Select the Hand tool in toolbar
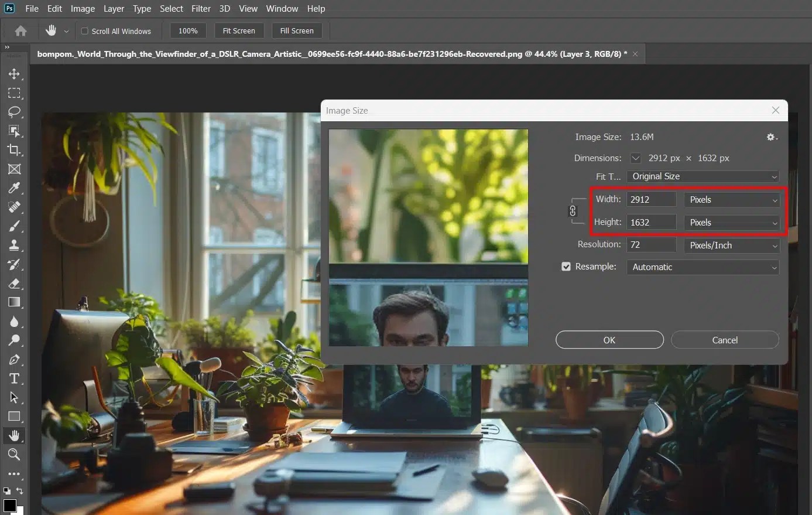The width and height of the screenshot is (812, 515). click(x=14, y=435)
